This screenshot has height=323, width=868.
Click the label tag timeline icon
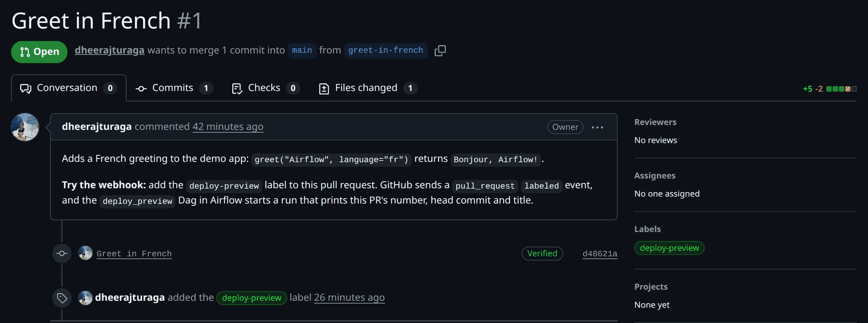pos(62,298)
